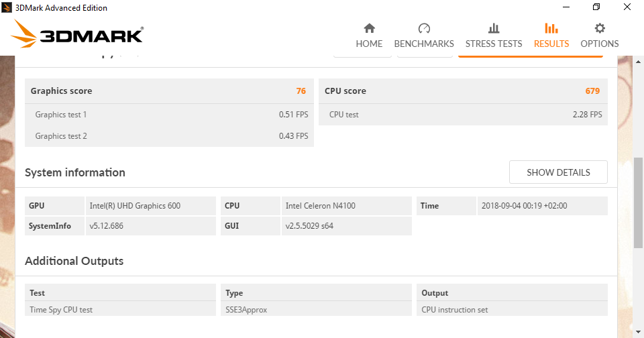Screen dimensions: 644x338
Task: Click the Time Spy CPU test cell
Action: click(120, 310)
